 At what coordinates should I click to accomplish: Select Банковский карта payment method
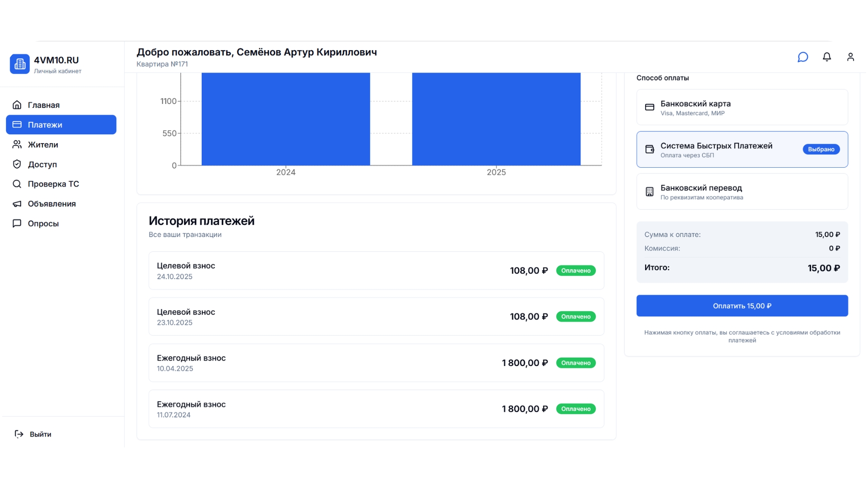741,108
